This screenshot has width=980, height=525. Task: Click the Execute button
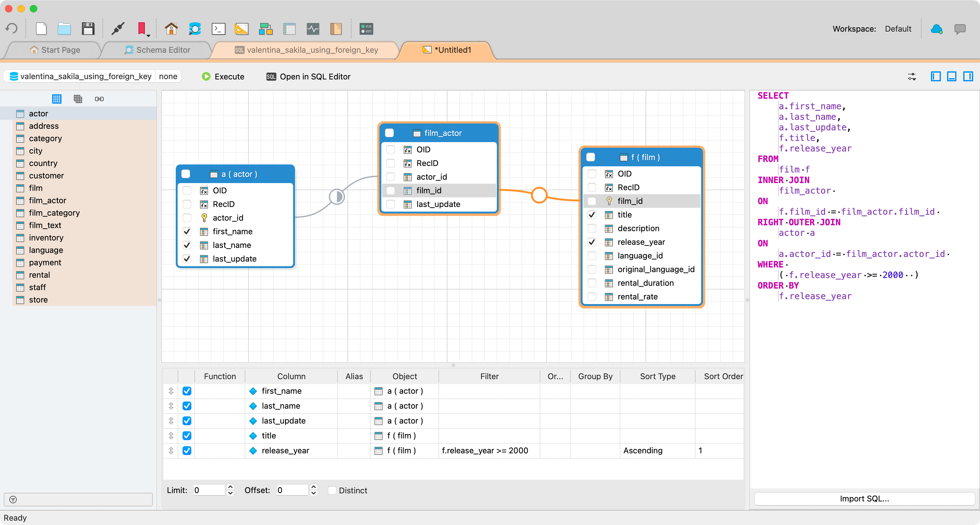[x=223, y=76]
